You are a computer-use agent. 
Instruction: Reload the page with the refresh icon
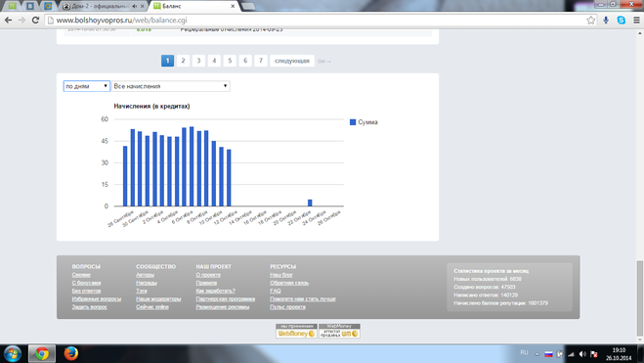click(36, 21)
